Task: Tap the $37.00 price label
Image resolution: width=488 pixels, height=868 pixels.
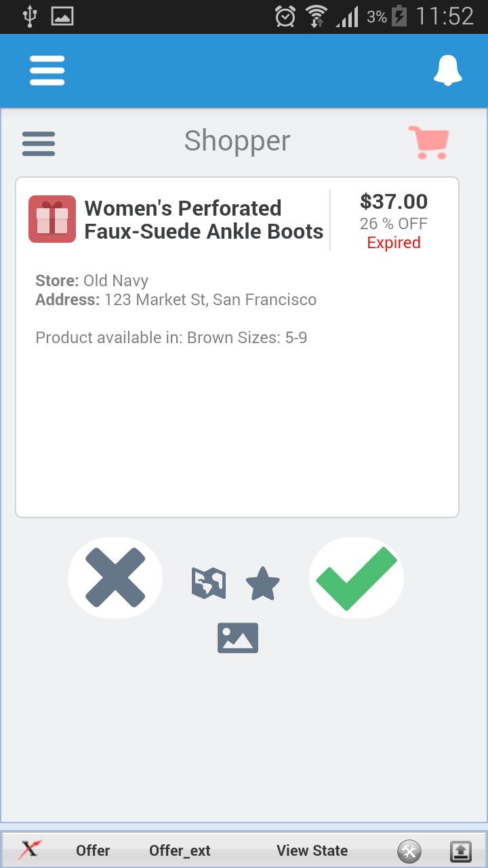Action: click(394, 201)
